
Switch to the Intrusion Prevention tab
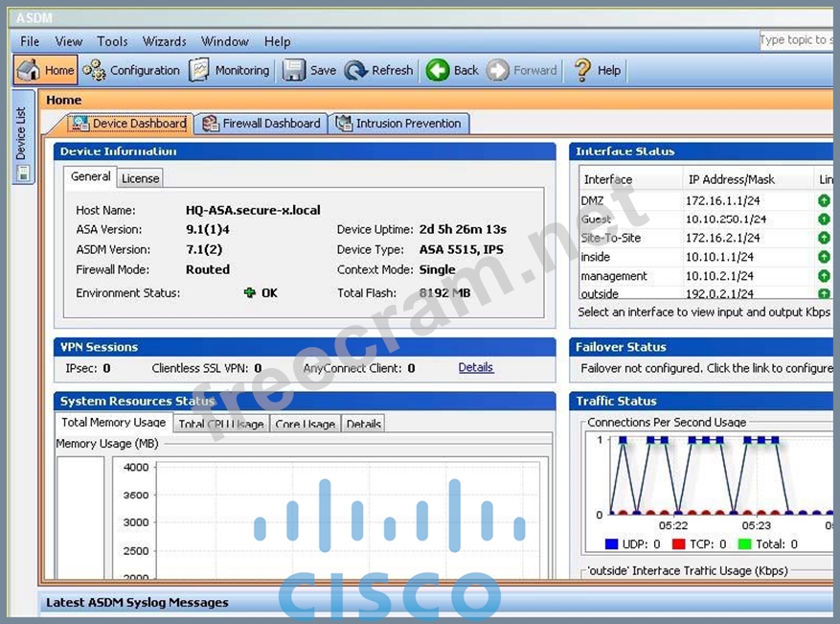coord(398,124)
